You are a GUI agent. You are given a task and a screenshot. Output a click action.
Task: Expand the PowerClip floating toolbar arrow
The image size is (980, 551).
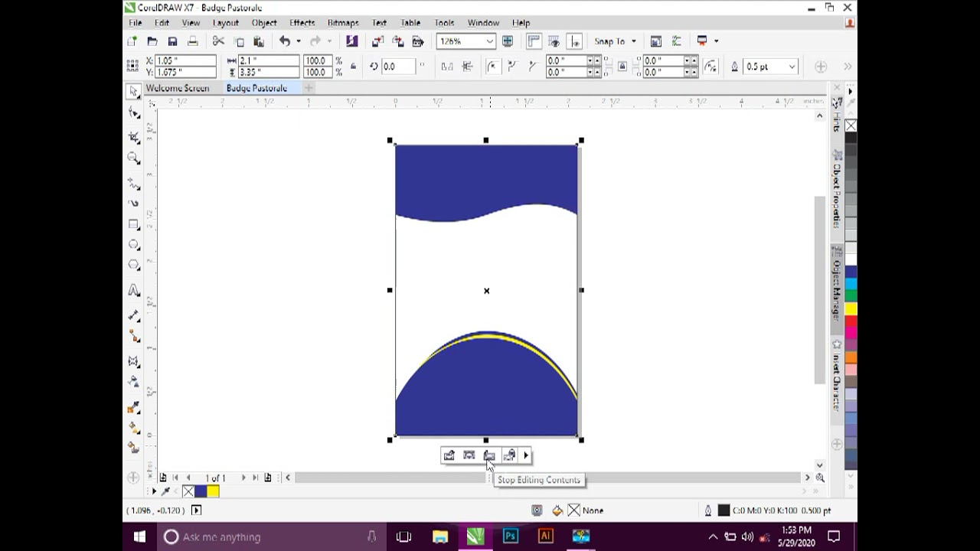point(526,455)
